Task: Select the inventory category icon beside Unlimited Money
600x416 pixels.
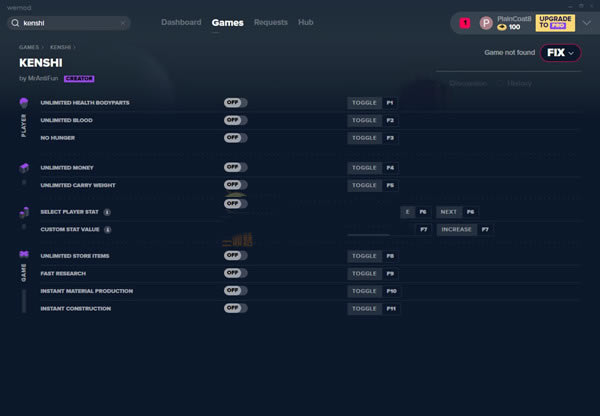Action: [x=24, y=168]
